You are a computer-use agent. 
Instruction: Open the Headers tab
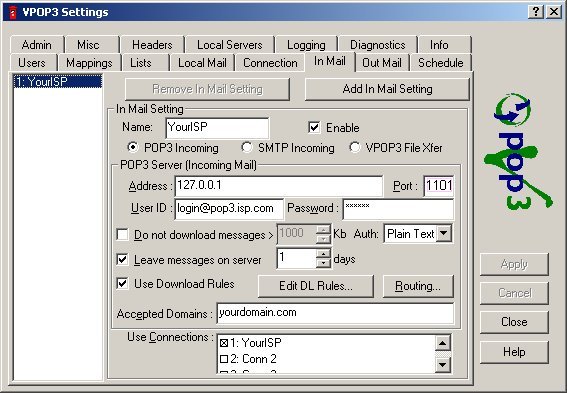[152, 45]
